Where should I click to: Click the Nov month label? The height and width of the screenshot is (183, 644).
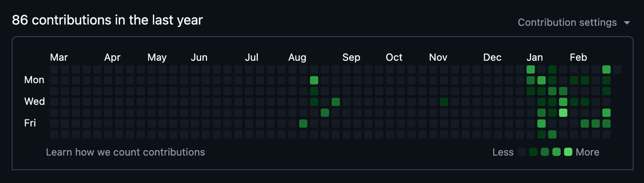click(438, 57)
